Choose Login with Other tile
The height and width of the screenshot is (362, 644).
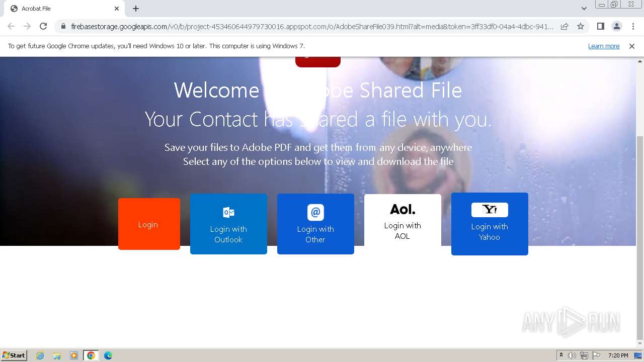tap(315, 224)
